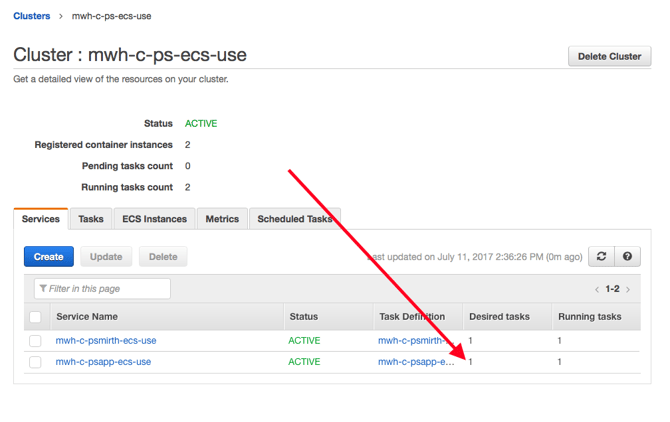Click the refresh icon button
Screen dimensions: 670x422
click(x=601, y=257)
